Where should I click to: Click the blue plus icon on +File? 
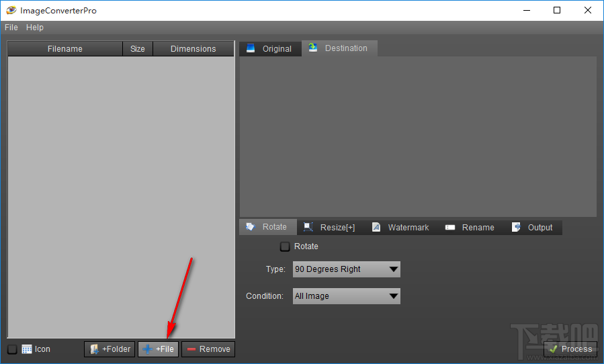click(148, 349)
